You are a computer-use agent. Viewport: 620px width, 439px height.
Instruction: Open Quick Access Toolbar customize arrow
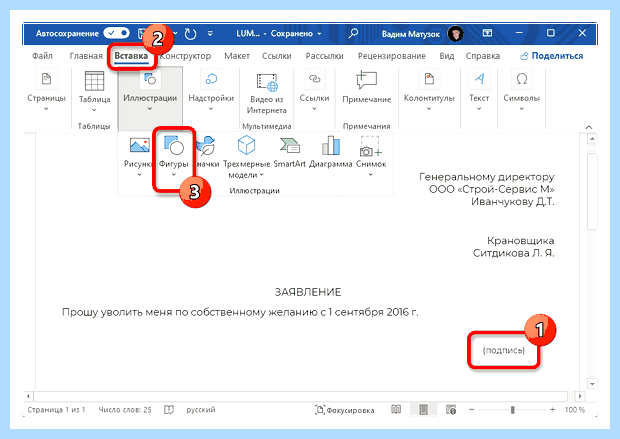pos(210,34)
